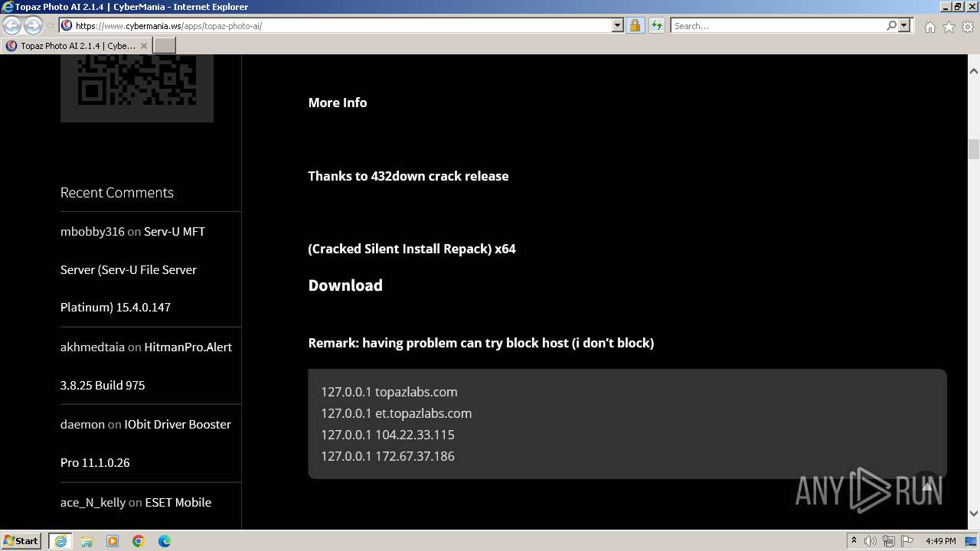Open the media player taskbar icon

pyautogui.click(x=113, y=541)
